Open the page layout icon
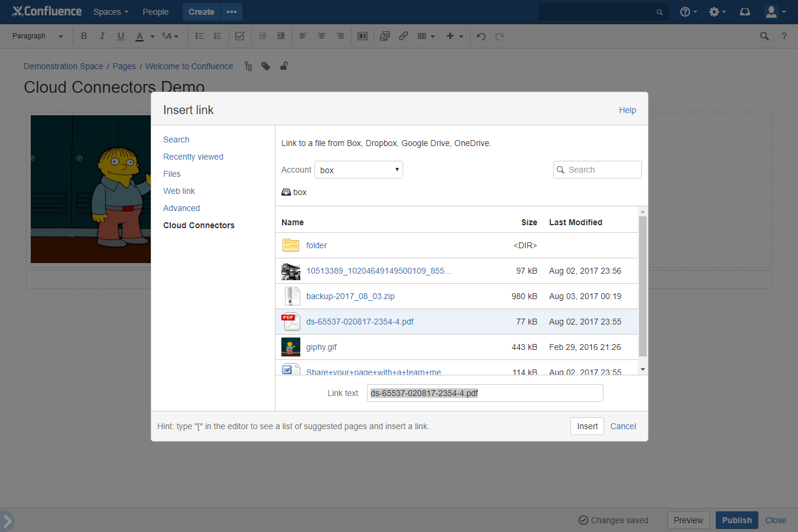798x532 pixels. (x=362, y=36)
